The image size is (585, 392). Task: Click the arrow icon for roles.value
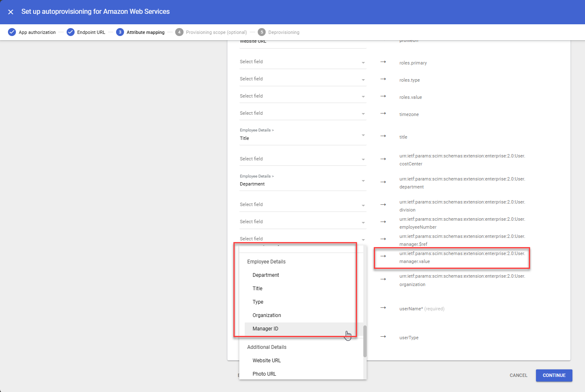[x=383, y=96]
